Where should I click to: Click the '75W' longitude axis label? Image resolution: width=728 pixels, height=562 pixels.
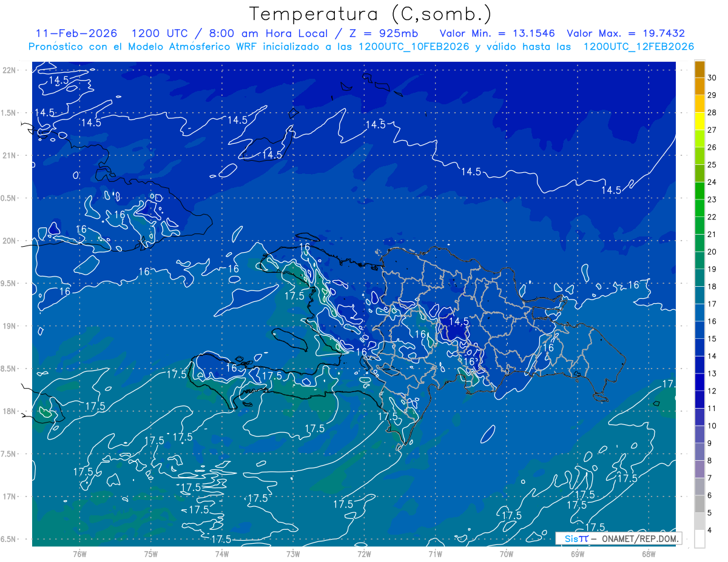(x=151, y=554)
